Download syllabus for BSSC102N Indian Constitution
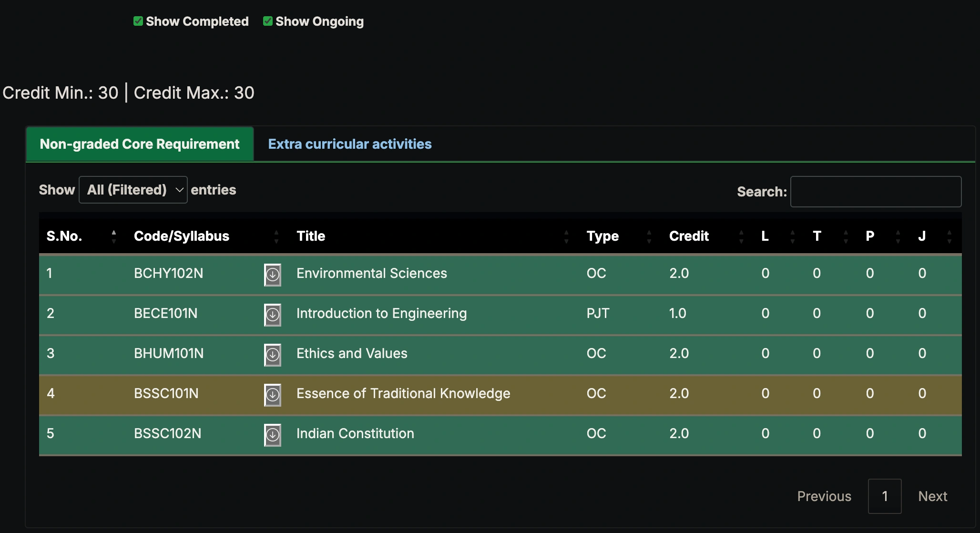 click(273, 435)
